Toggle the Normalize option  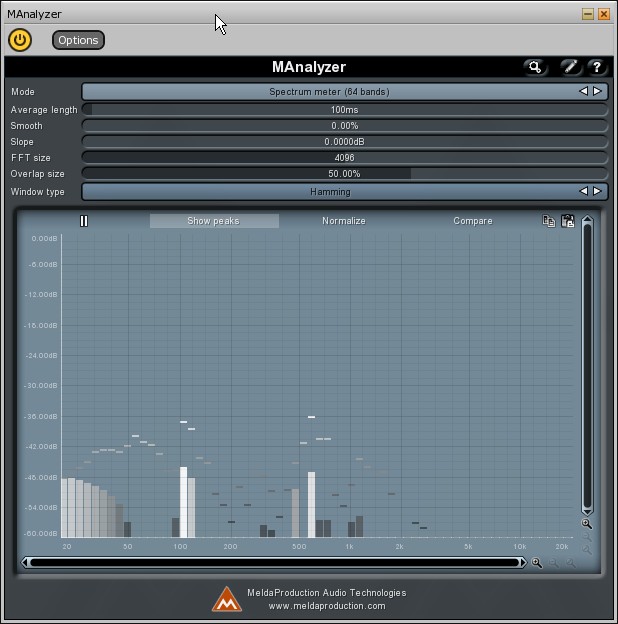(344, 221)
